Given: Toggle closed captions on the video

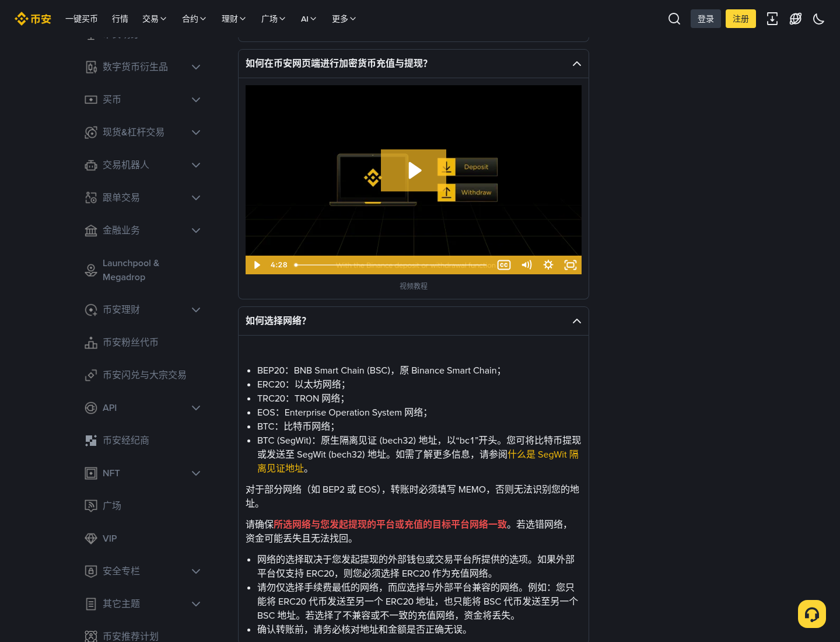Looking at the screenshot, I should 504,265.
